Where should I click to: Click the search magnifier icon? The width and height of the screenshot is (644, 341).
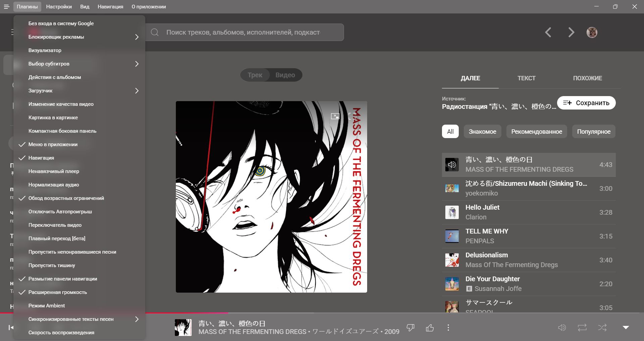pos(155,32)
